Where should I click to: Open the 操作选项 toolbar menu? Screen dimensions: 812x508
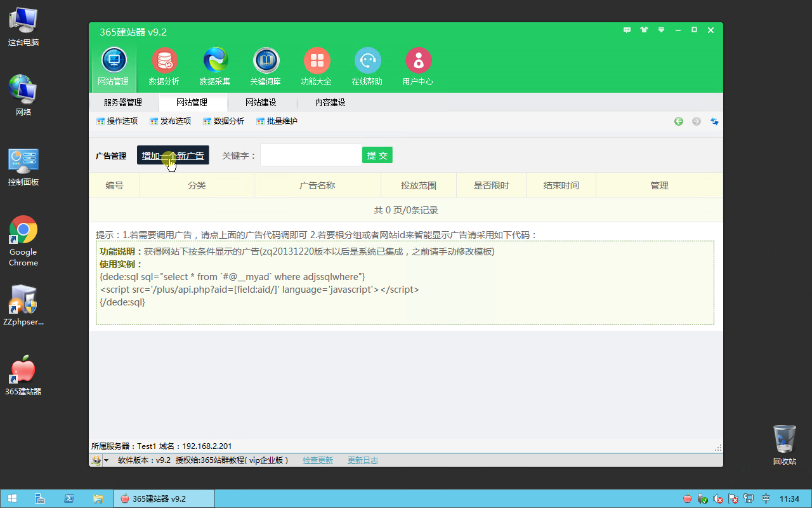(x=117, y=121)
